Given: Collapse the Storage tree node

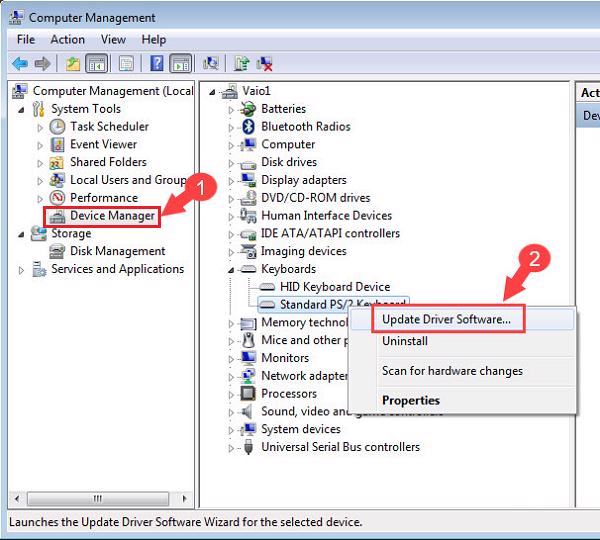Looking at the screenshot, I should coord(22,235).
